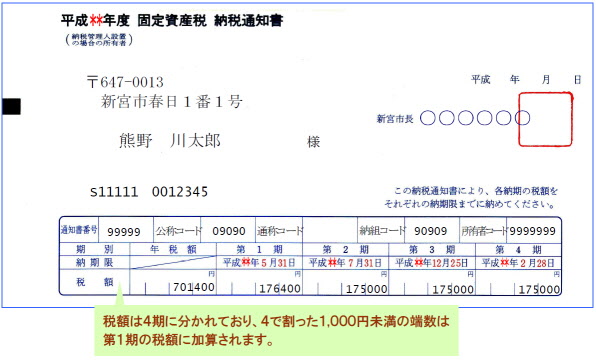Select the code 's11111 0012345'

tap(149, 192)
